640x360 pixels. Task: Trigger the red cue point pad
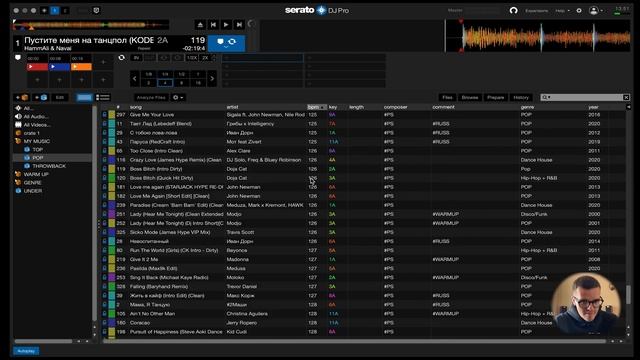pos(37,67)
